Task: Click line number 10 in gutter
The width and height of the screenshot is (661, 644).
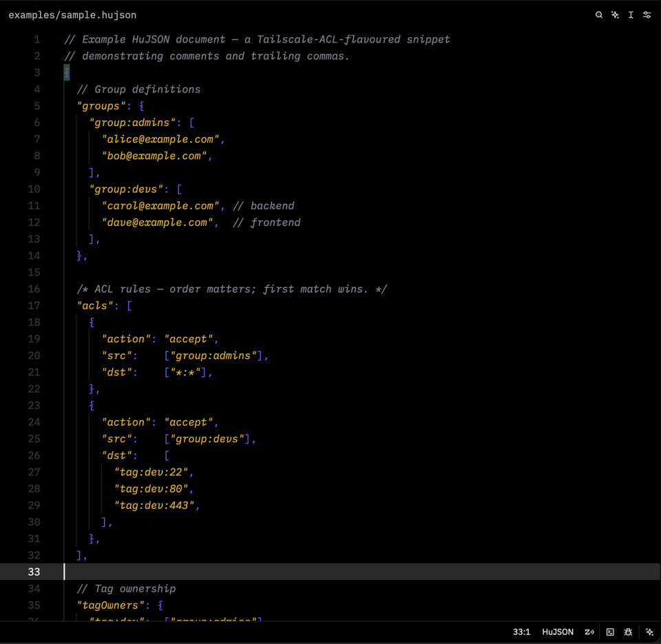Action: 34,189
